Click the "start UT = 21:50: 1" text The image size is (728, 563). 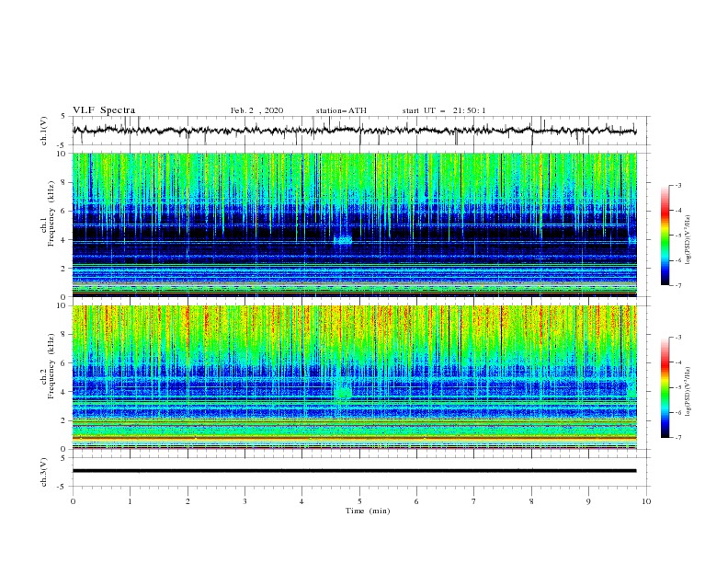click(444, 110)
